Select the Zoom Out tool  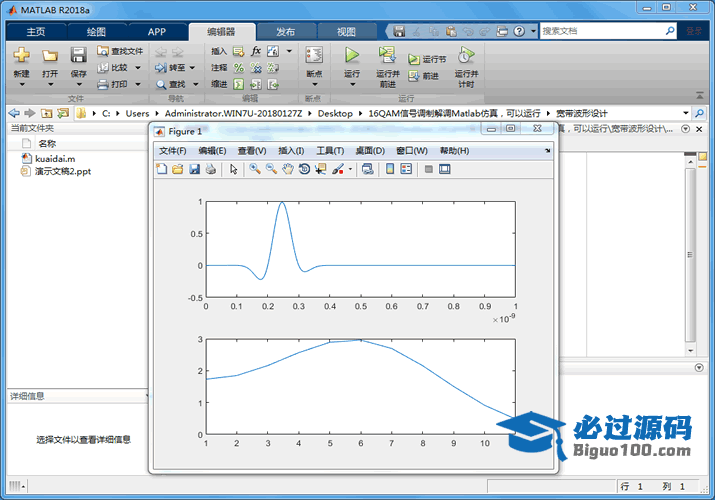271,169
